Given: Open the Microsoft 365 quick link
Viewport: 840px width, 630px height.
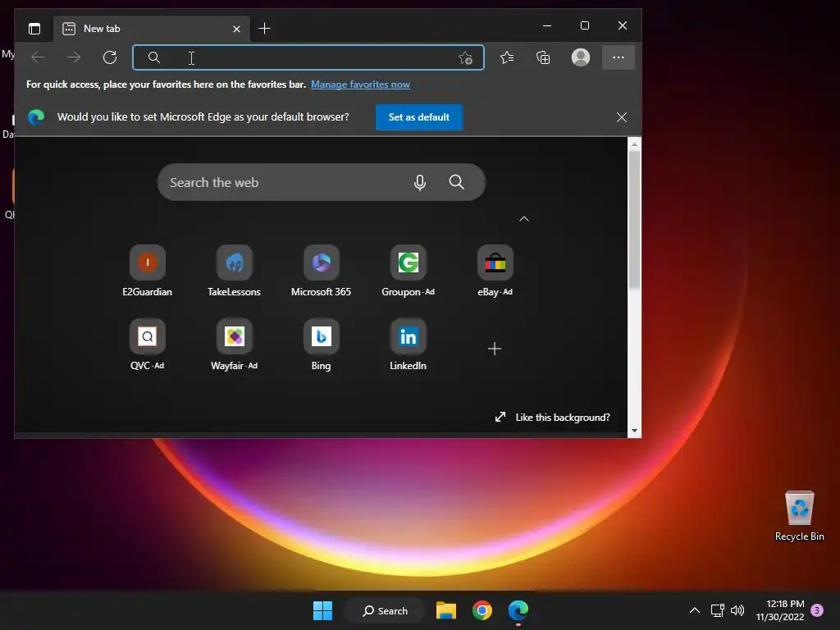Looking at the screenshot, I should click(x=321, y=271).
